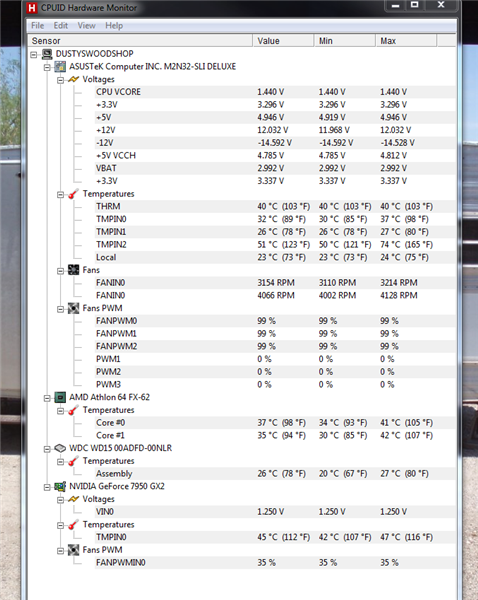The width and height of the screenshot is (478, 600).
Task: Click the graphics card icon beside NVIDIA GeForce
Action: pos(60,486)
